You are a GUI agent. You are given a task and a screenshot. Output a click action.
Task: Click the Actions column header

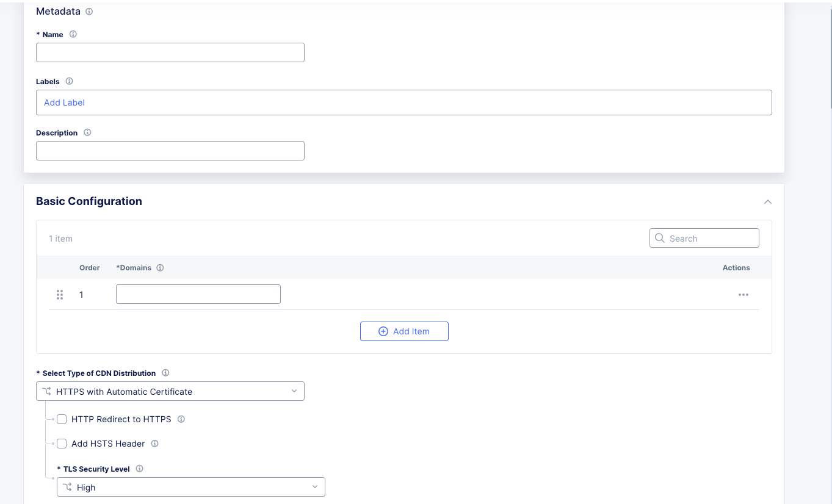(736, 268)
